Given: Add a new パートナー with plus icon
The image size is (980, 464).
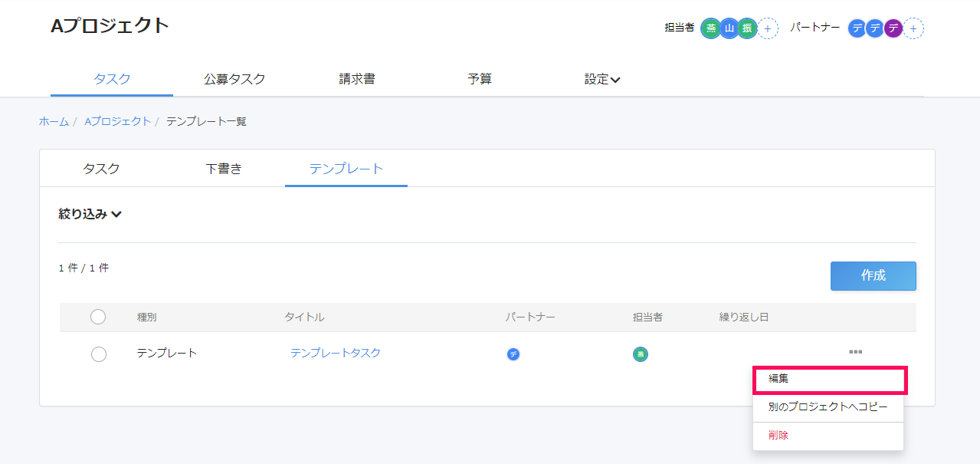Looking at the screenshot, I should tap(913, 28).
